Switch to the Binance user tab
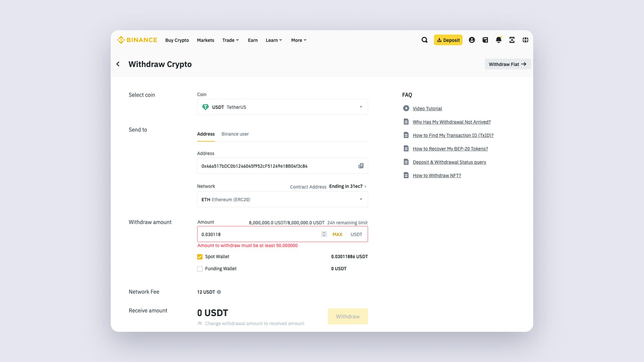 pyautogui.click(x=235, y=134)
